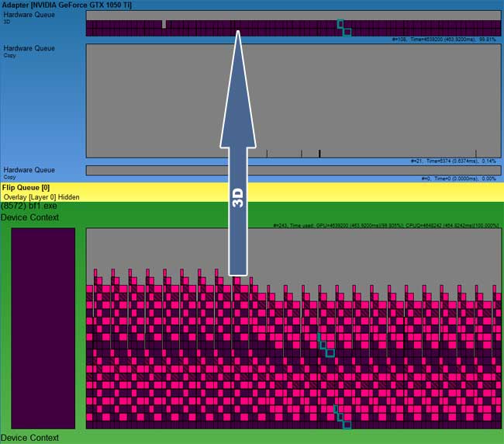The image size is (504, 444).
Task: Click the Flip Queue [0] row
Action: pos(26,187)
